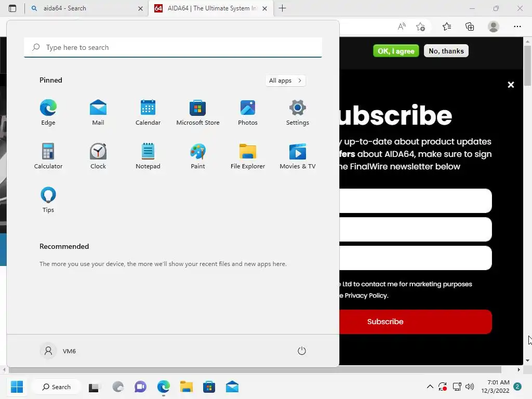532x399 pixels.
Task: Open Edge profile icon
Action: pos(494,26)
